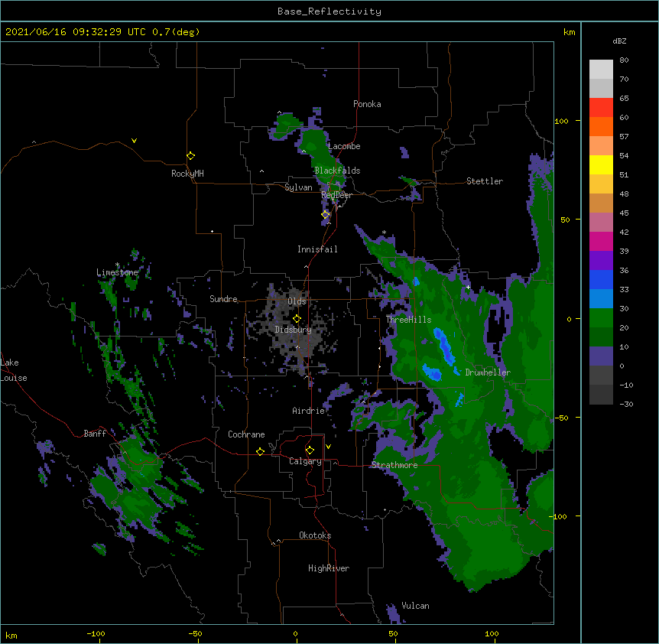This screenshot has height=644, width=659.
Task: Choose the brown 48–45 dBZ legend swatch
Action: point(601,203)
